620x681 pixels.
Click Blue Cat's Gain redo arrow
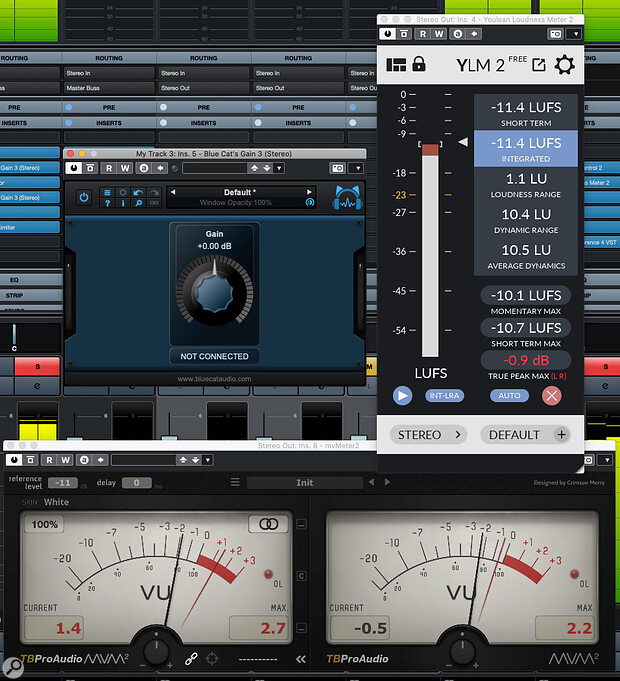[154, 192]
